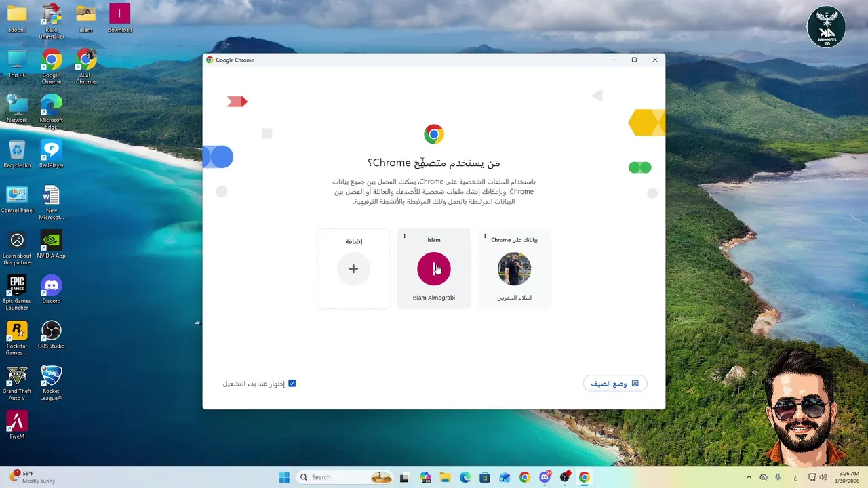868x488 pixels.
Task: Open the Windows Start menu
Action: pos(284,477)
